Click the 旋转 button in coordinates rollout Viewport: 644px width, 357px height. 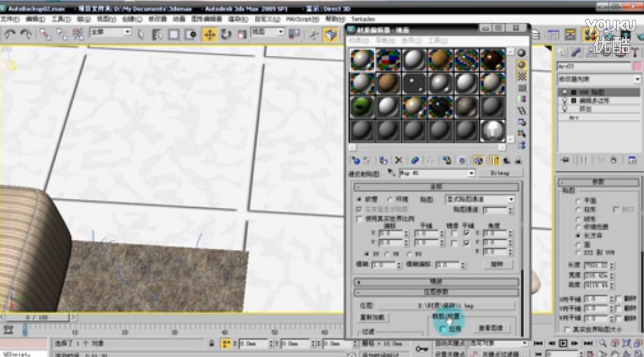coord(497,264)
